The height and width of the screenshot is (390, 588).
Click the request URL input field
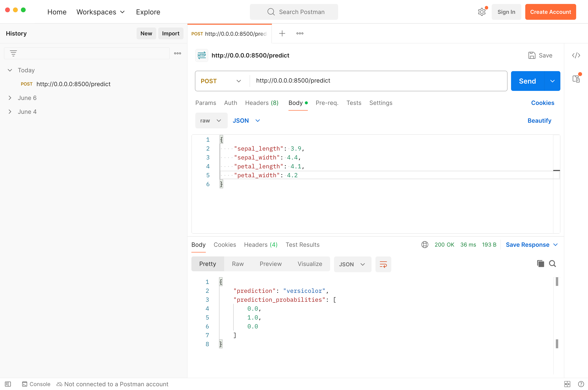click(378, 81)
